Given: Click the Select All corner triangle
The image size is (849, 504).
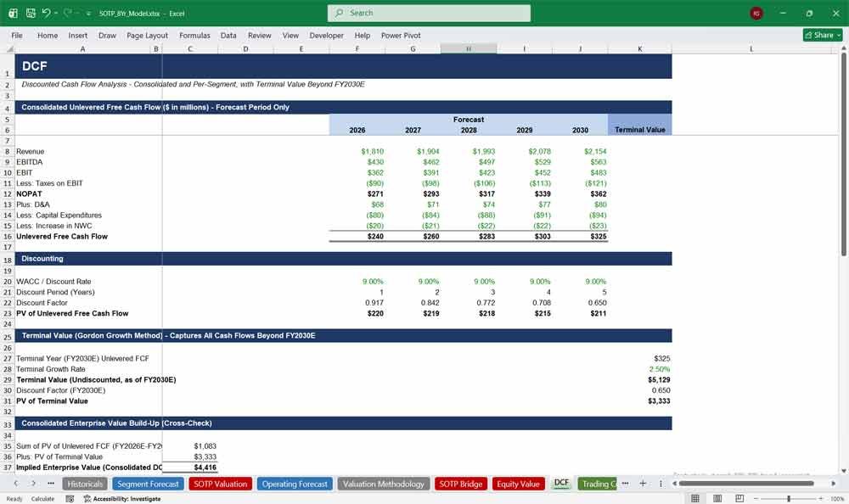Looking at the screenshot, I should tap(9, 48).
